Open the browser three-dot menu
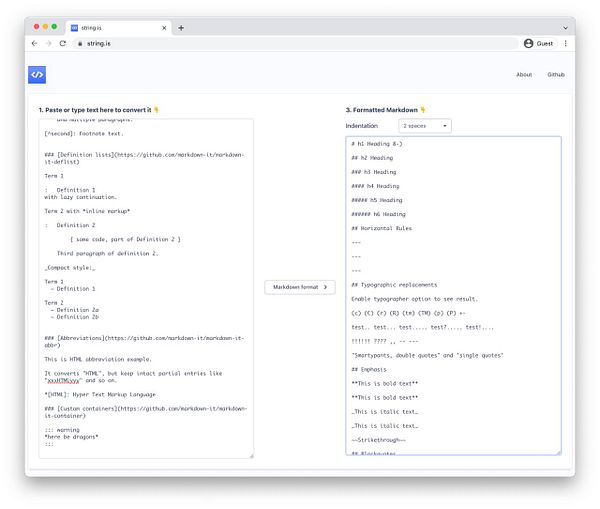The height and width of the screenshot is (509, 600). click(565, 44)
